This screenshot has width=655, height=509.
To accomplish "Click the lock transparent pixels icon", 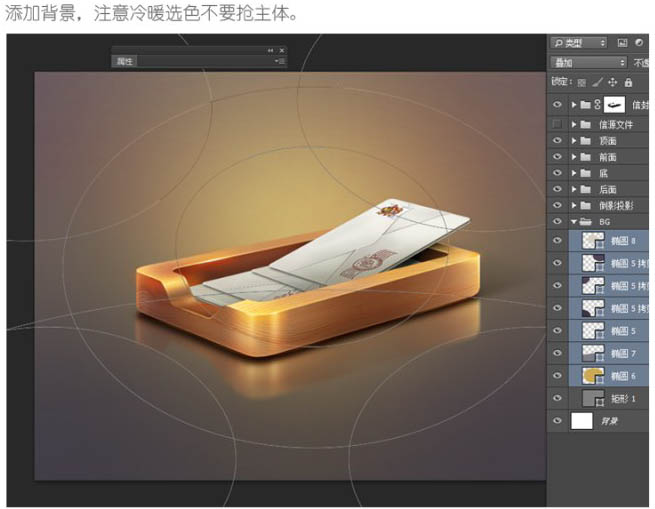I will [x=581, y=83].
